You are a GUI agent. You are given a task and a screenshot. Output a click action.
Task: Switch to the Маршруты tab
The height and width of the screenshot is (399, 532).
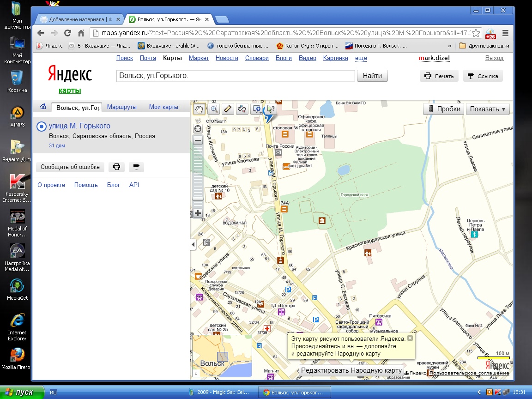click(x=122, y=107)
